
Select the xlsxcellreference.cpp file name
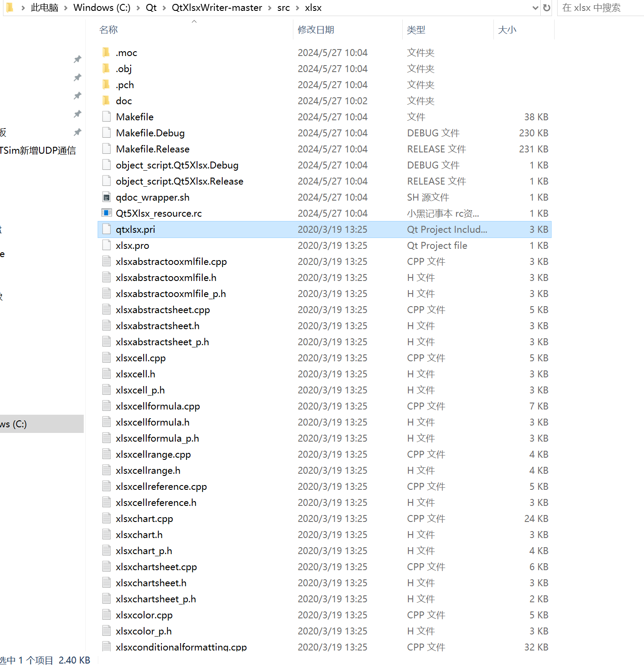click(x=161, y=486)
